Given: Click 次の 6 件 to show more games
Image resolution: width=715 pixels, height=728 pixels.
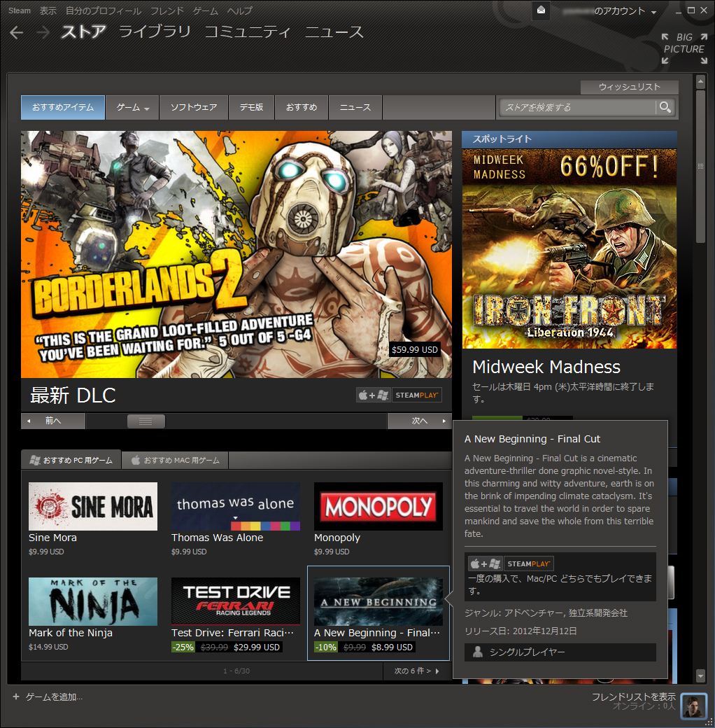Looking at the screenshot, I should pos(417,671).
